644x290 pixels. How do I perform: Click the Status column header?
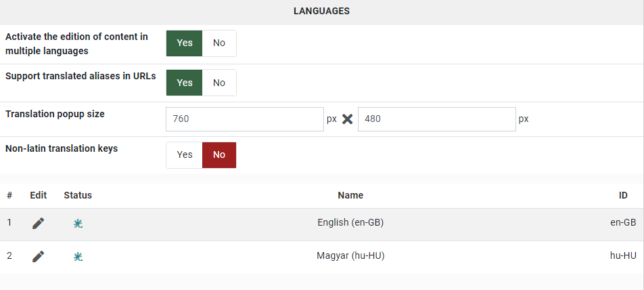pos(78,195)
